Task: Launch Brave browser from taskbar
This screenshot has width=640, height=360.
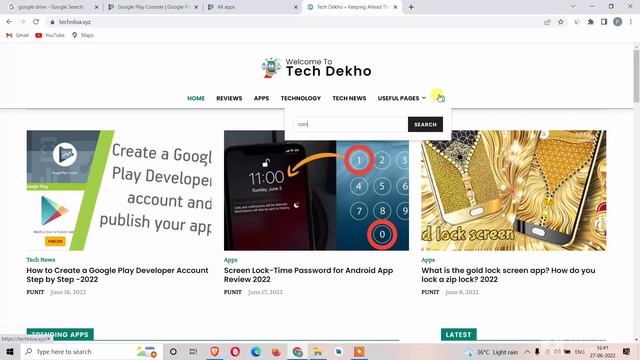Action: [x=215, y=351]
